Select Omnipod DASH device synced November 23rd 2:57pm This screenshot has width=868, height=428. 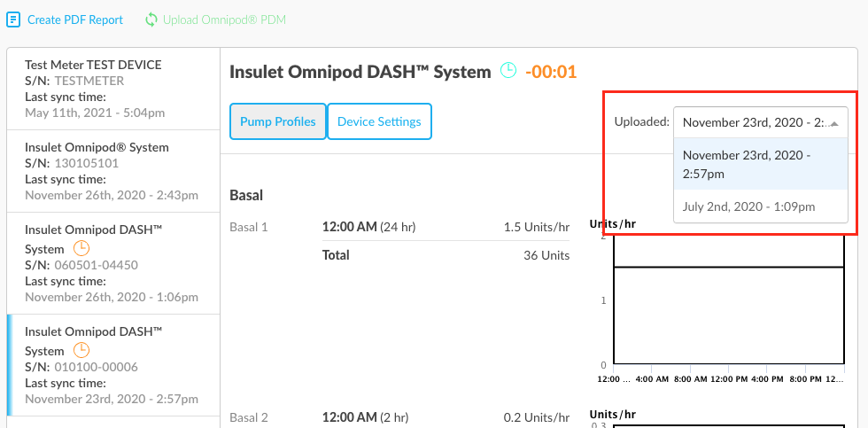click(113, 365)
